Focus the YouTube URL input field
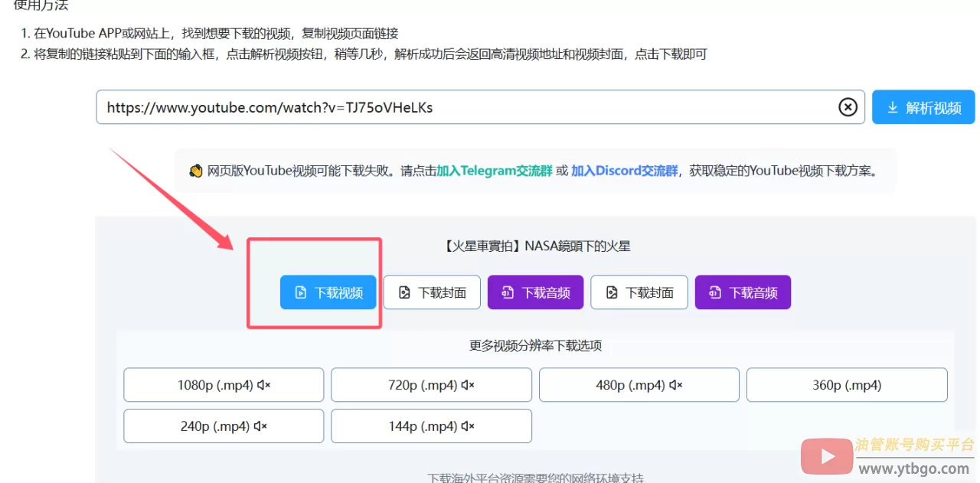The width and height of the screenshot is (980, 483). point(459,107)
